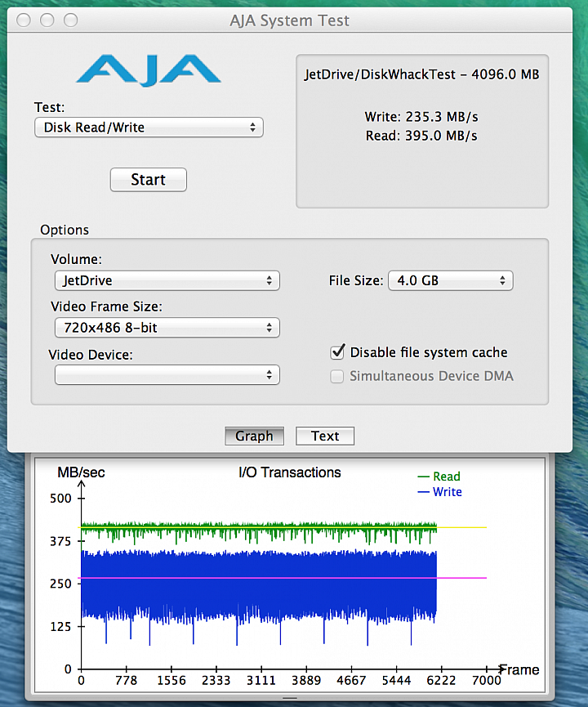This screenshot has width=588, height=707.
Task: Close the AJA System Test window
Action: click(x=24, y=20)
